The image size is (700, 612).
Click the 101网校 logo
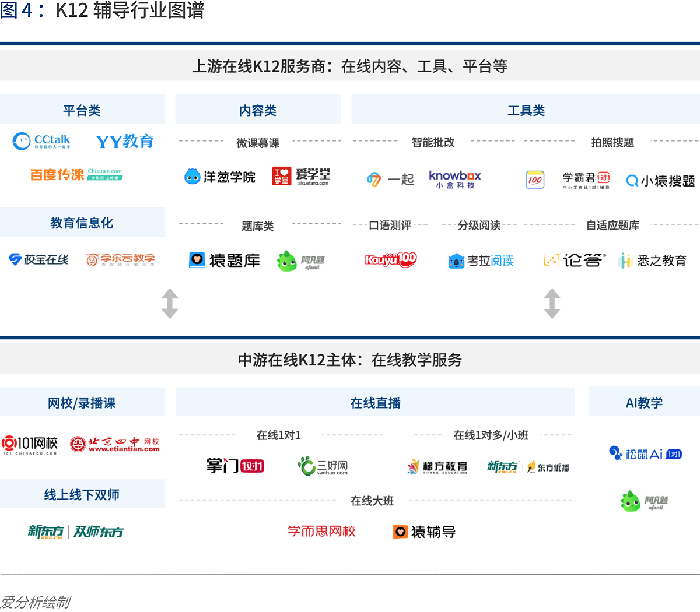[30, 445]
